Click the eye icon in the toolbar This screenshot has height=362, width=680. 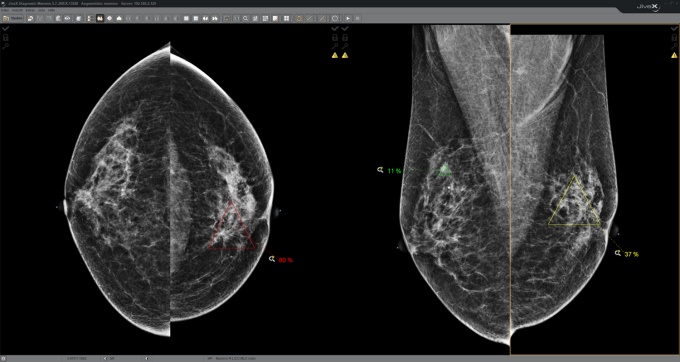[67, 19]
